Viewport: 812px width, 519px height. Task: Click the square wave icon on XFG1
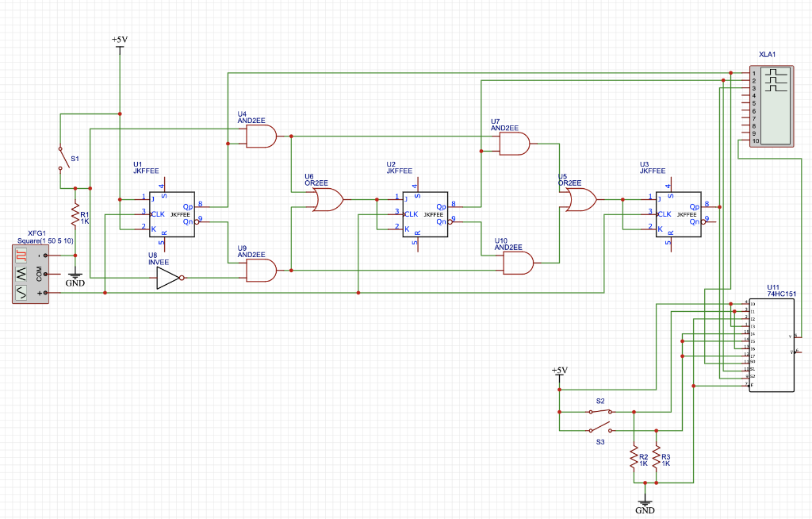click(21, 255)
